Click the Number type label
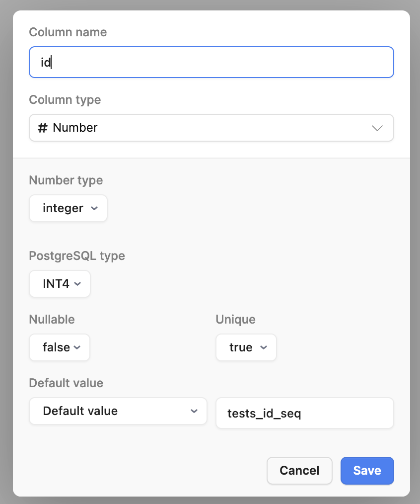Image resolution: width=420 pixels, height=504 pixels. pos(66,180)
